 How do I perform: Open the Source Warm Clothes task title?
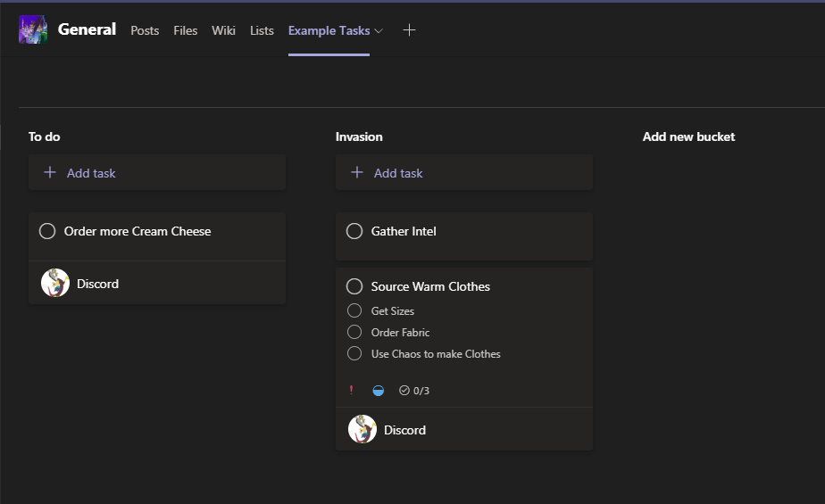click(x=430, y=286)
